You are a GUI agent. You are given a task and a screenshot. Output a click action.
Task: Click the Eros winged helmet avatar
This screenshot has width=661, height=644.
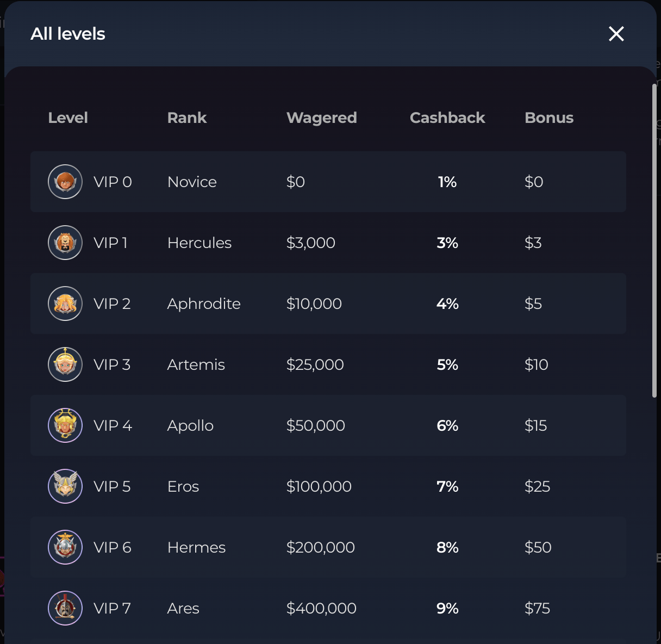[65, 486]
